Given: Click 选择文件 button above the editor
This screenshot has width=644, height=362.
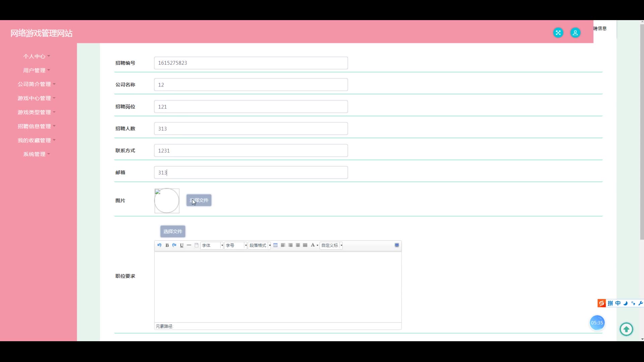Looking at the screenshot, I should click(x=173, y=231).
